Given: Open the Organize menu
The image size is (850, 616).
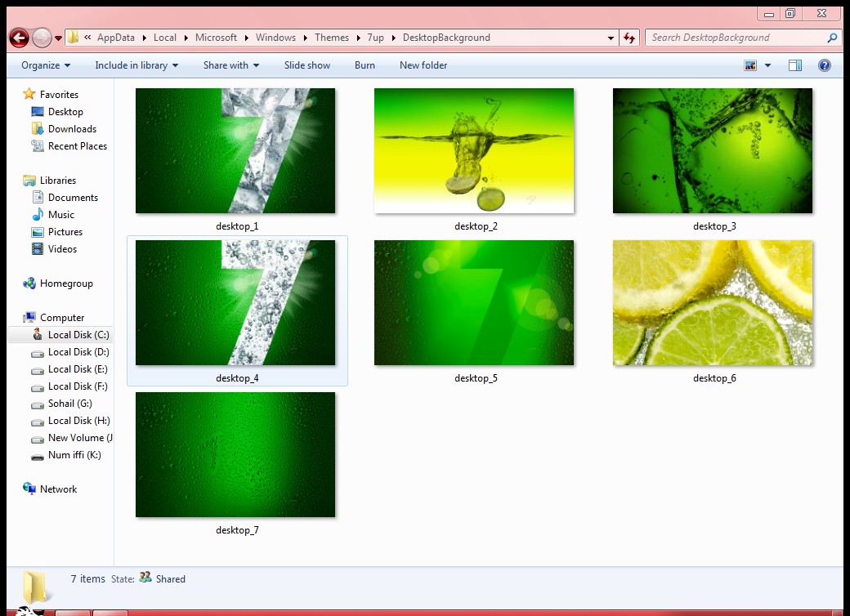Looking at the screenshot, I should (46, 65).
